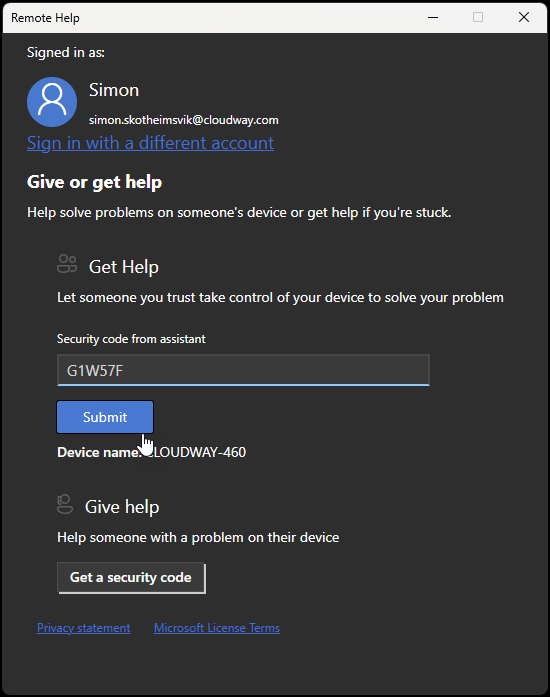Image resolution: width=550 pixels, height=697 pixels.
Task: Close the Remote Help window
Action: 524,17
